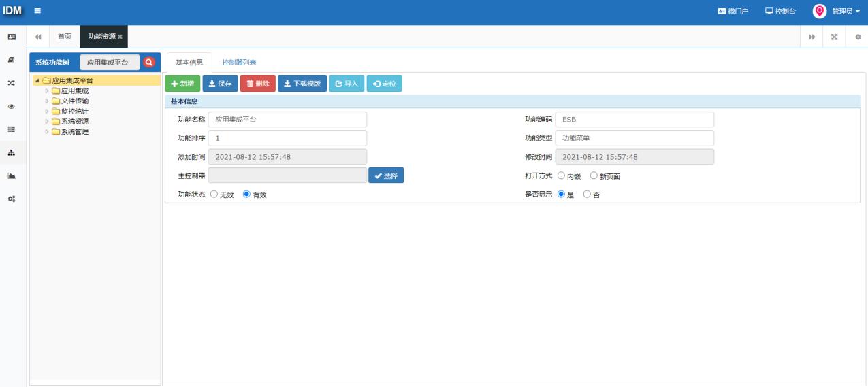This screenshot has height=387, width=868.
Task: Open the eye sidebar icon
Action: [x=12, y=106]
